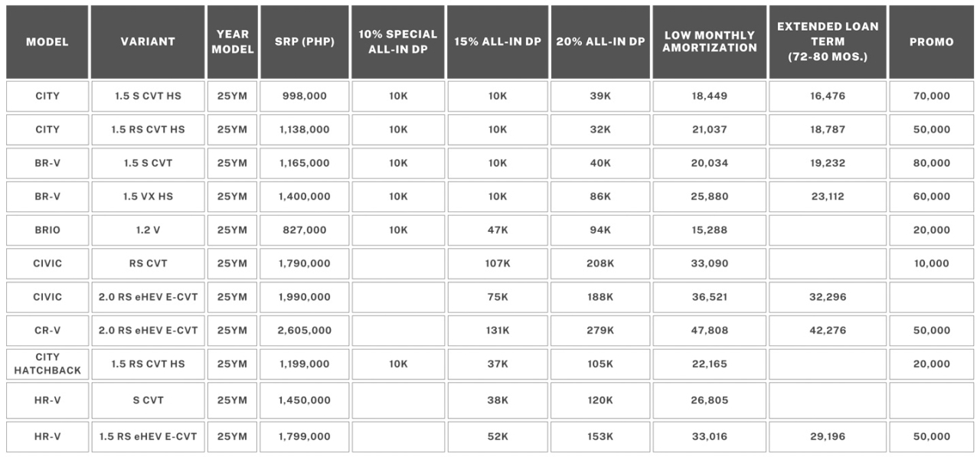This screenshot has width=980, height=457.
Task: Click the "VARIANT" column header
Action: click(x=148, y=42)
